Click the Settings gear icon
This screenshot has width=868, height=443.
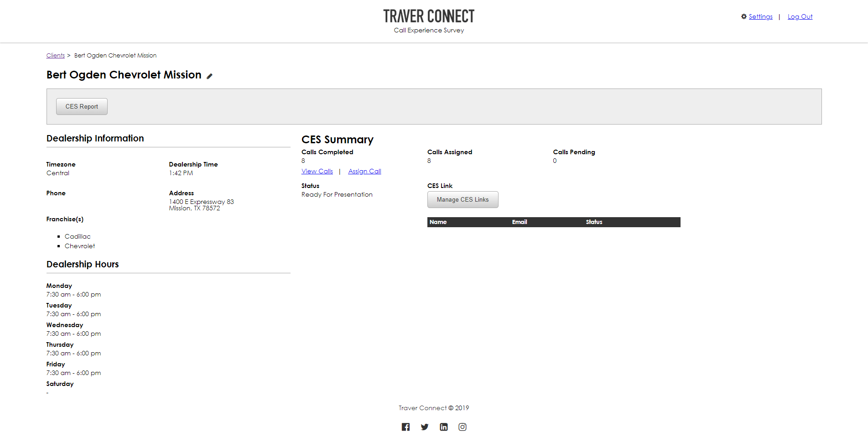744,16
